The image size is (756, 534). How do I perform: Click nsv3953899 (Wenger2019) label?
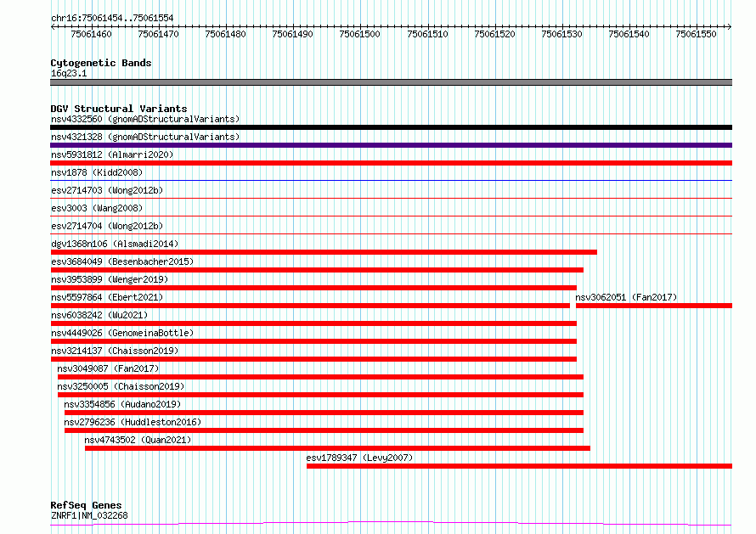[x=110, y=279]
